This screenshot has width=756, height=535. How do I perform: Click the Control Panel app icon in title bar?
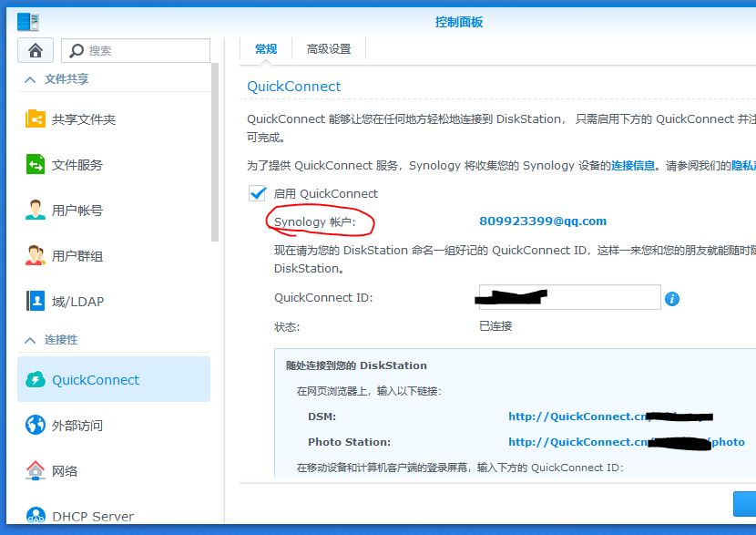pos(27,22)
